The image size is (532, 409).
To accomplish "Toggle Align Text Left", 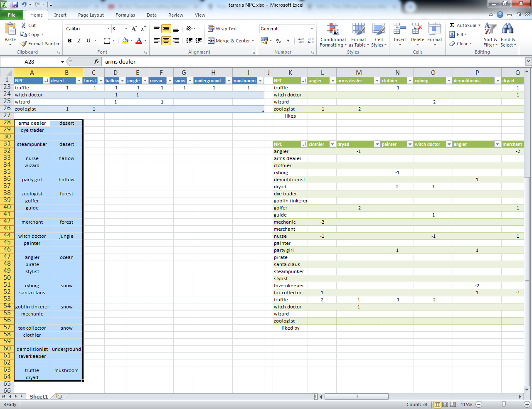I will click(156, 41).
